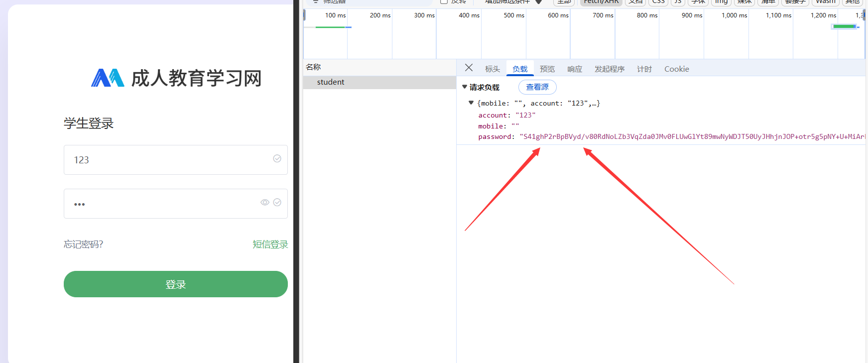Click the 名称 column header
The width and height of the screenshot is (868, 363).
313,67
